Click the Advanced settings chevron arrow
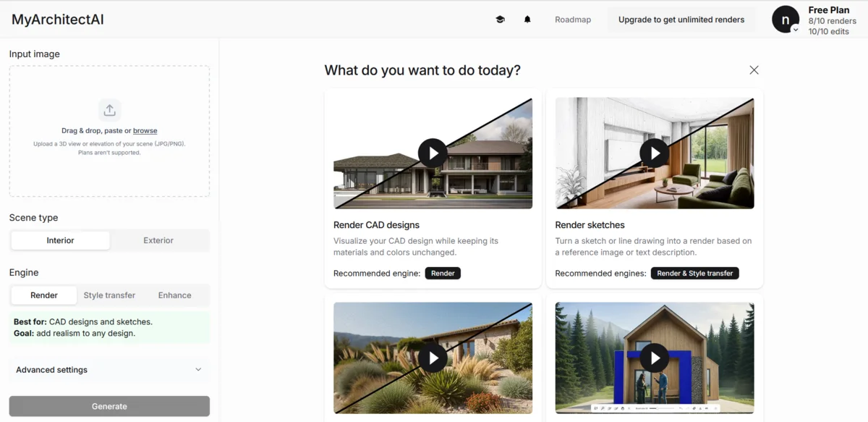The height and width of the screenshot is (422, 868). point(198,370)
